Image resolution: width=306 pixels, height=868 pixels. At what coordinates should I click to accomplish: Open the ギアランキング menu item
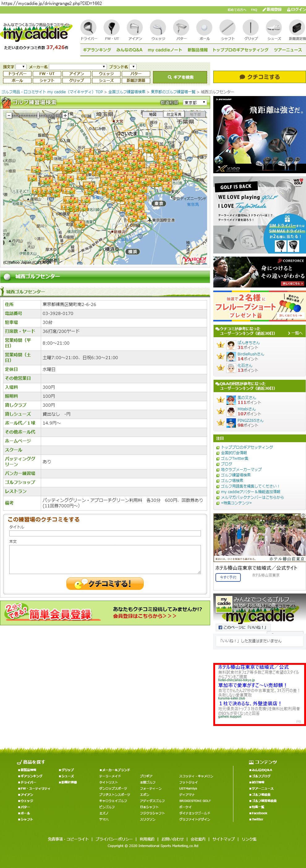pyautogui.click(x=97, y=50)
